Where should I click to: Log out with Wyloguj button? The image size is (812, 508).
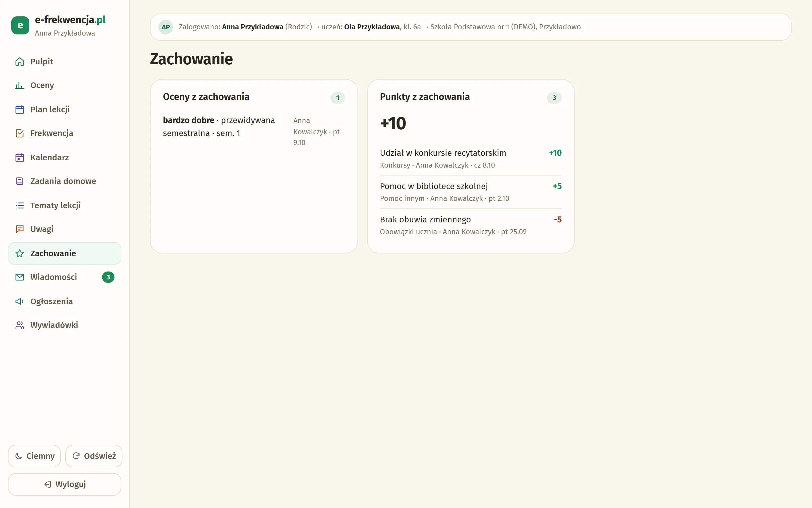pos(64,484)
